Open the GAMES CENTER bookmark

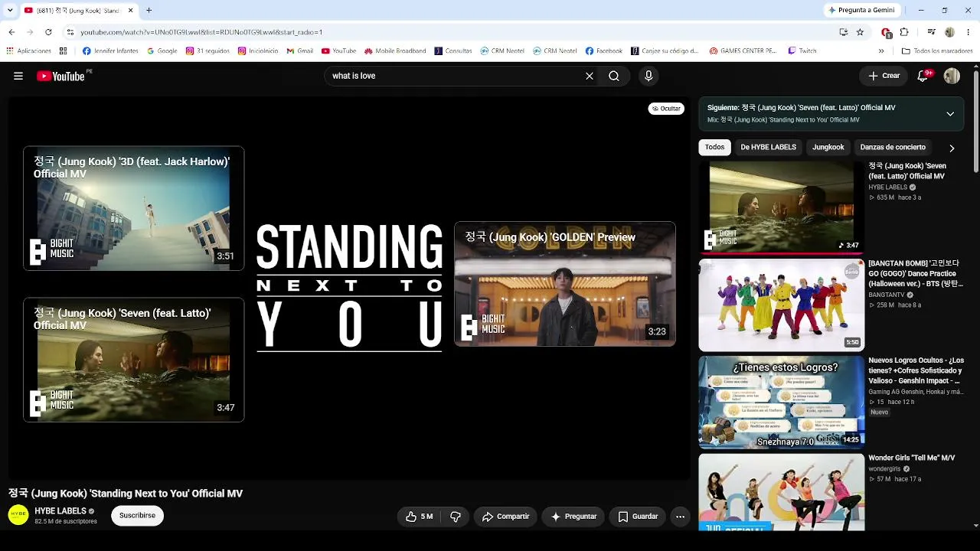click(x=743, y=51)
